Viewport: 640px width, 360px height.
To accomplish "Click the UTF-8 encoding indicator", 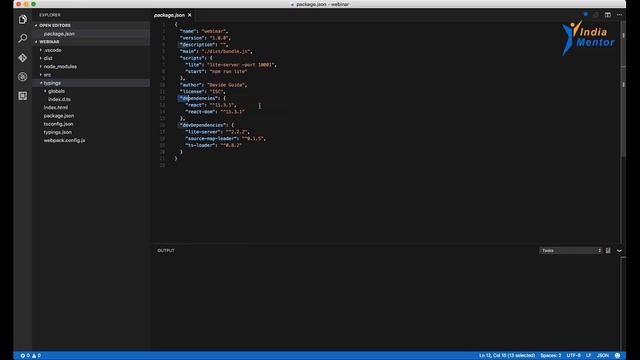I will [573, 356].
